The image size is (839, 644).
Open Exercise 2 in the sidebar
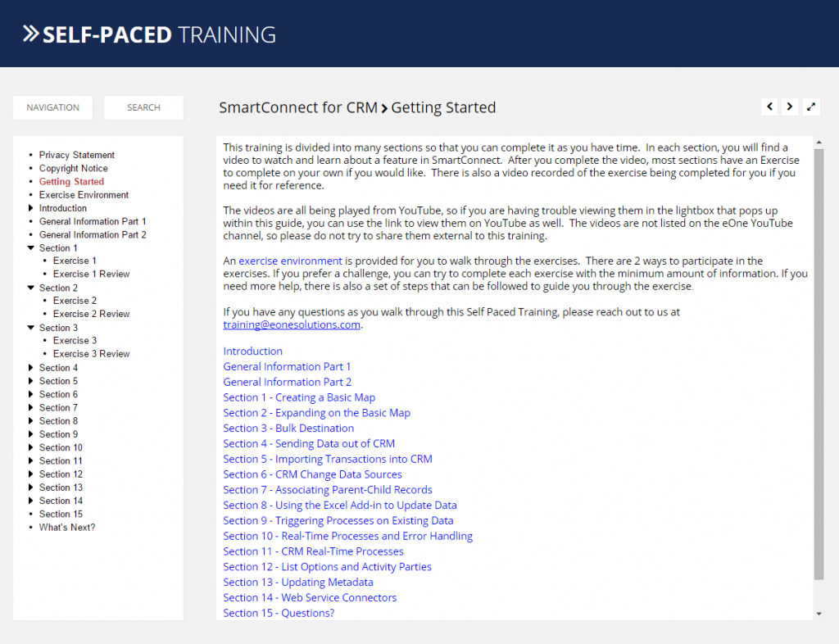75,301
